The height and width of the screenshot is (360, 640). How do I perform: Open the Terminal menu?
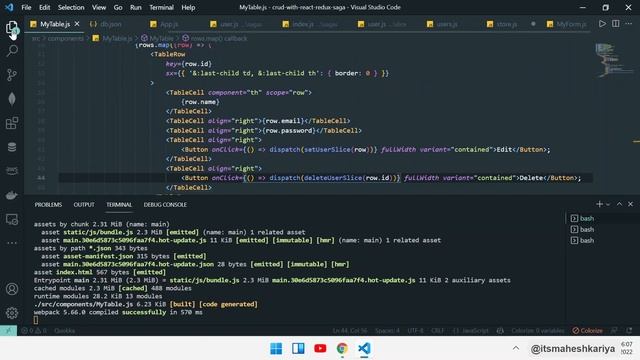[161, 7]
